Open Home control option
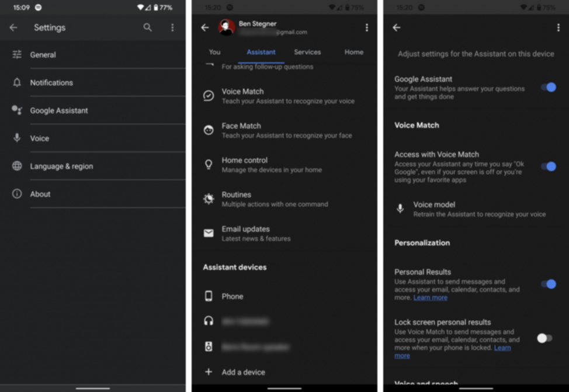The height and width of the screenshot is (392, 569). pyautogui.click(x=284, y=165)
